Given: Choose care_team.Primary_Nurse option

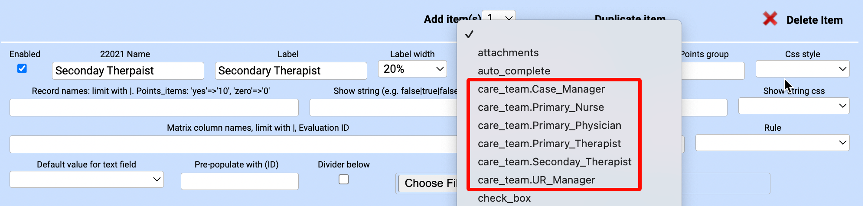Looking at the screenshot, I should [x=541, y=107].
